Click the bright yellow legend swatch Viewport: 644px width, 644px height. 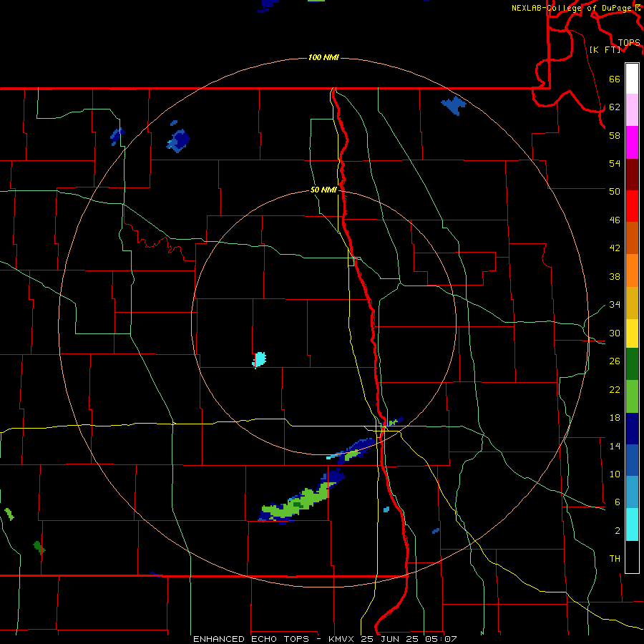pyautogui.click(x=632, y=333)
